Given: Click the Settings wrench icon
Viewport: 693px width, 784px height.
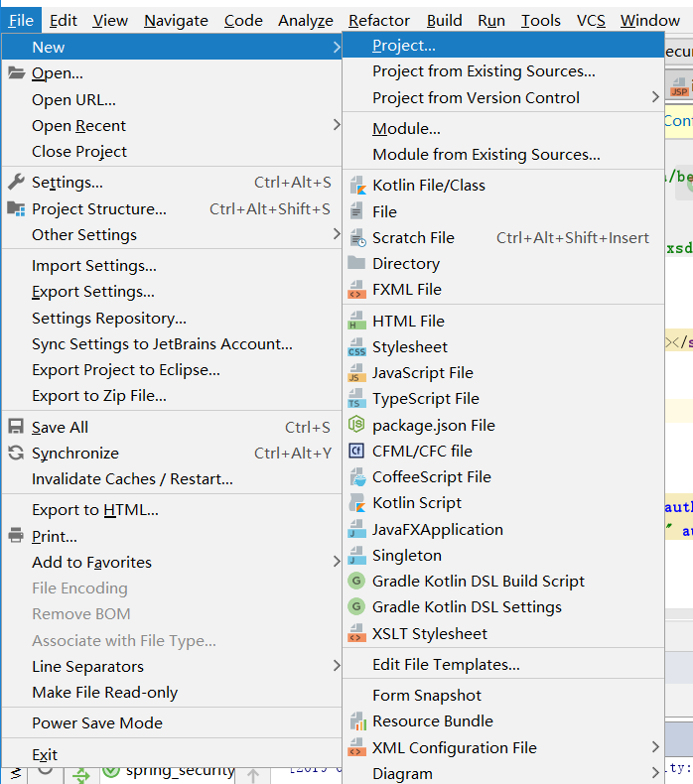Looking at the screenshot, I should tap(16, 182).
